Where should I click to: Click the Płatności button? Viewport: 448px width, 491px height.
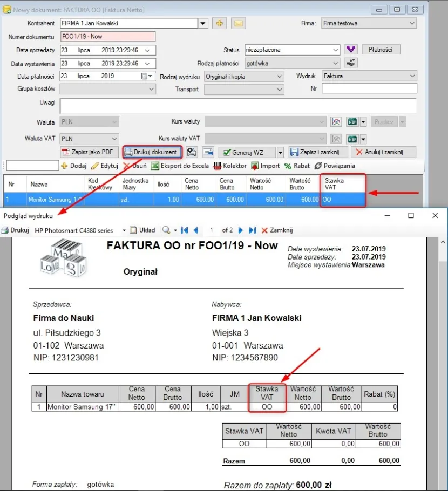tap(382, 49)
